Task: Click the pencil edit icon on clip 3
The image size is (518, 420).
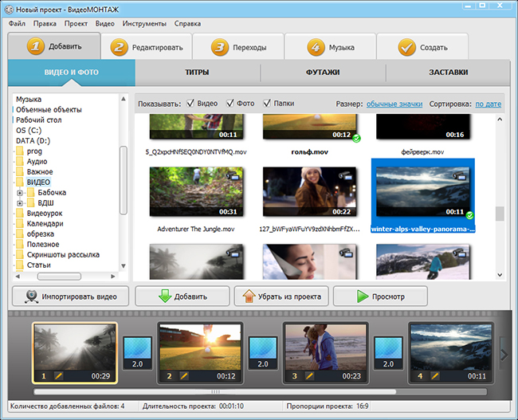Action: coord(311,375)
